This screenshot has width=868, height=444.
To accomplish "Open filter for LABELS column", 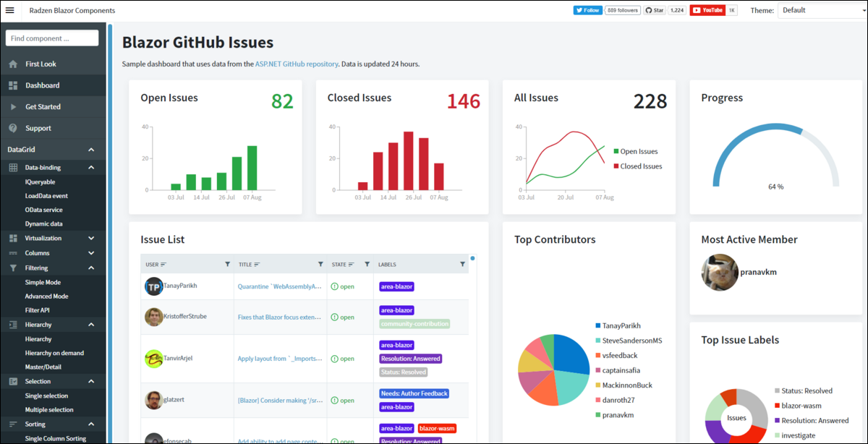I will click(462, 265).
